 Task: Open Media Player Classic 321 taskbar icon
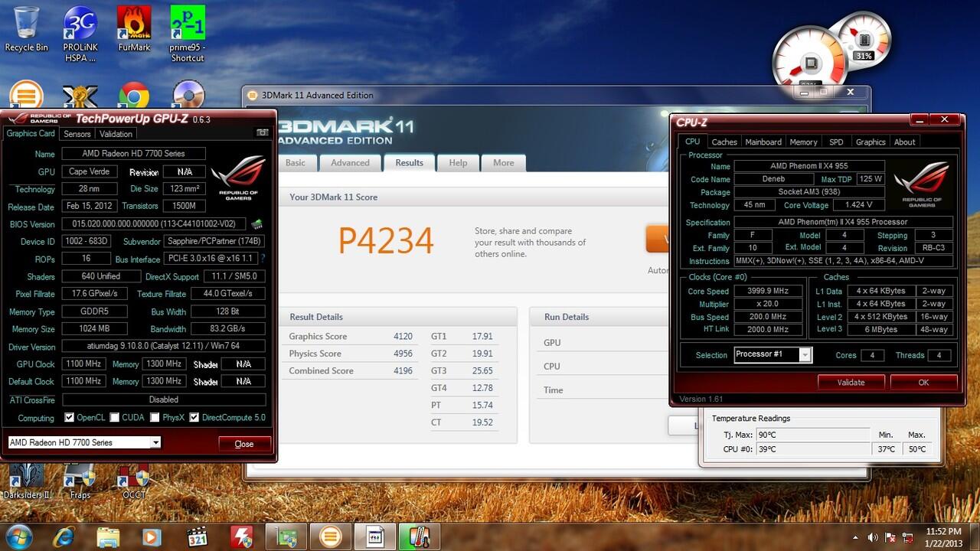(197, 536)
